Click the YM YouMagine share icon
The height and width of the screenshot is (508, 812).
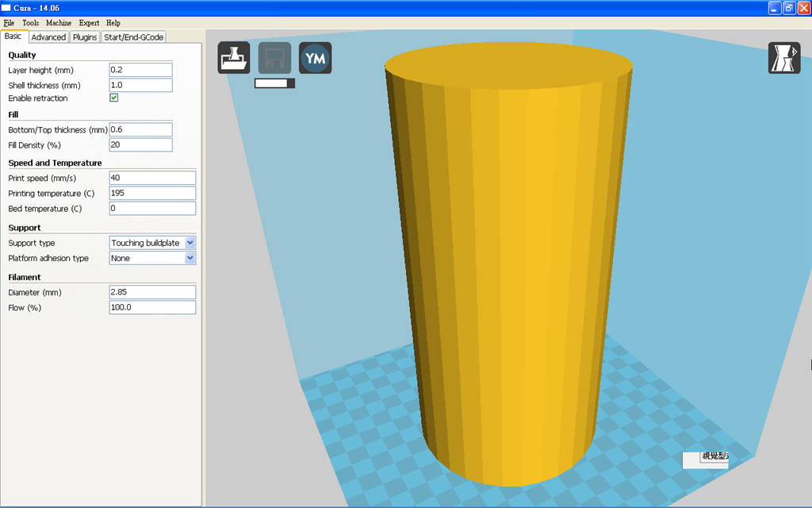point(315,58)
